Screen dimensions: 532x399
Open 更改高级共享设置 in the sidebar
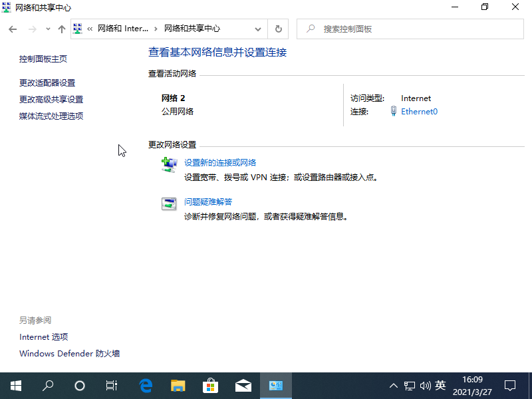[51, 99]
